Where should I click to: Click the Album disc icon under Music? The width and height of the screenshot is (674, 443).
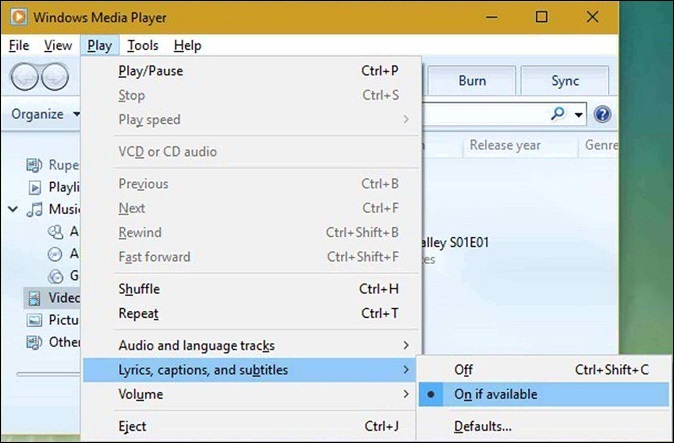55,254
